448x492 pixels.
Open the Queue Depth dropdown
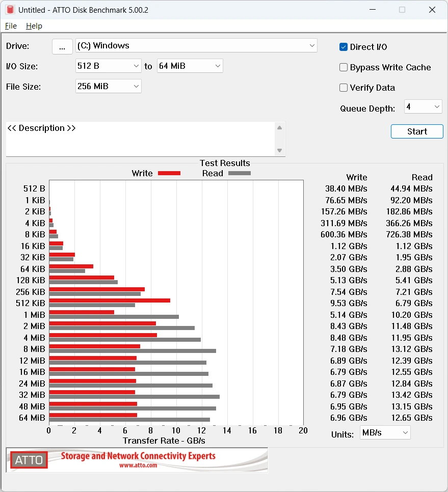tap(423, 106)
